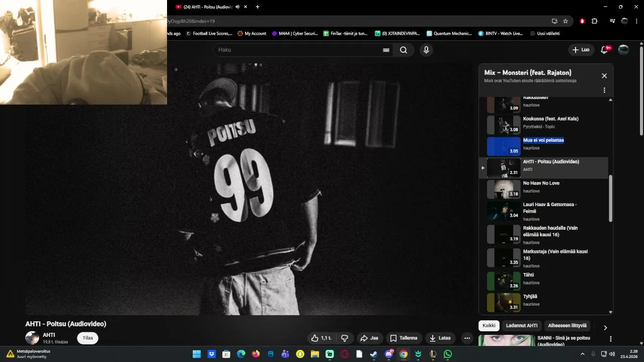Download the video with Lataa
Viewport: 644px width, 362px height.
click(x=440, y=338)
